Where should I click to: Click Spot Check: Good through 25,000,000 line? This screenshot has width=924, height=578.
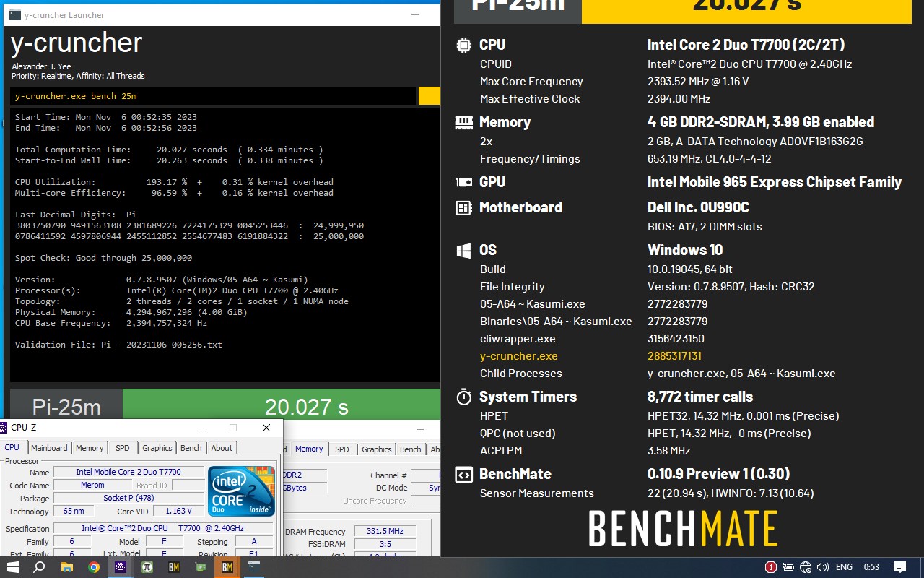(x=103, y=258)
